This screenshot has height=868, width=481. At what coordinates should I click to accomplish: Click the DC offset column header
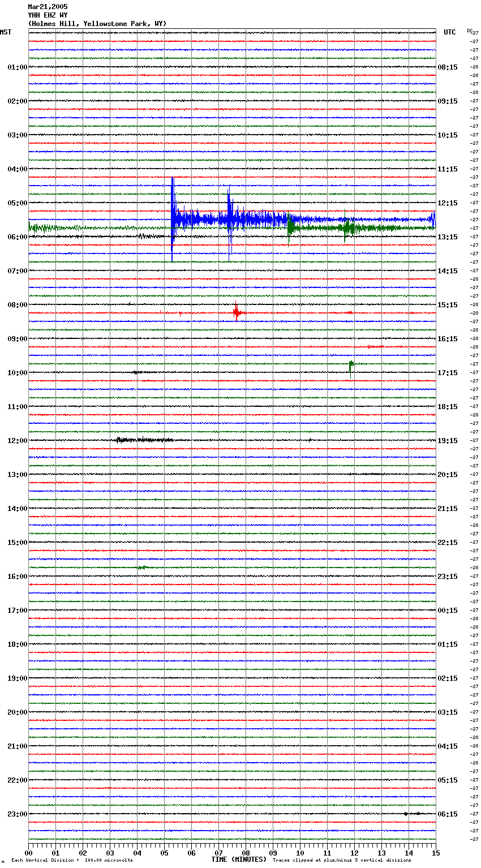(470, 31)
